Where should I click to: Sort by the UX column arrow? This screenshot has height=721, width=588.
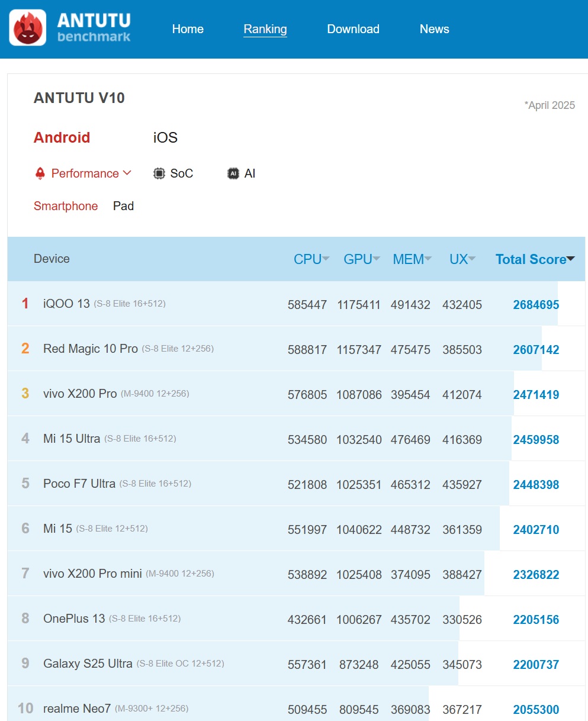tap(472, 259)
